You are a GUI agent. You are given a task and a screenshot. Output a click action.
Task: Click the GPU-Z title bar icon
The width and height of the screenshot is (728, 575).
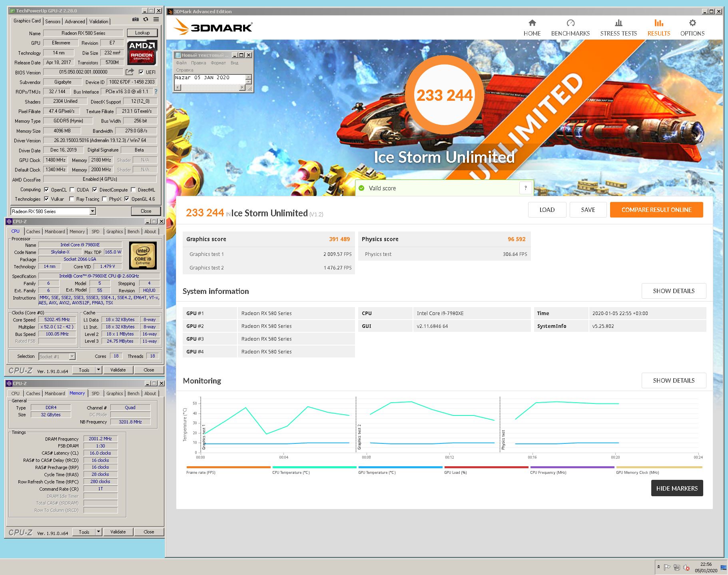point(12,11)
